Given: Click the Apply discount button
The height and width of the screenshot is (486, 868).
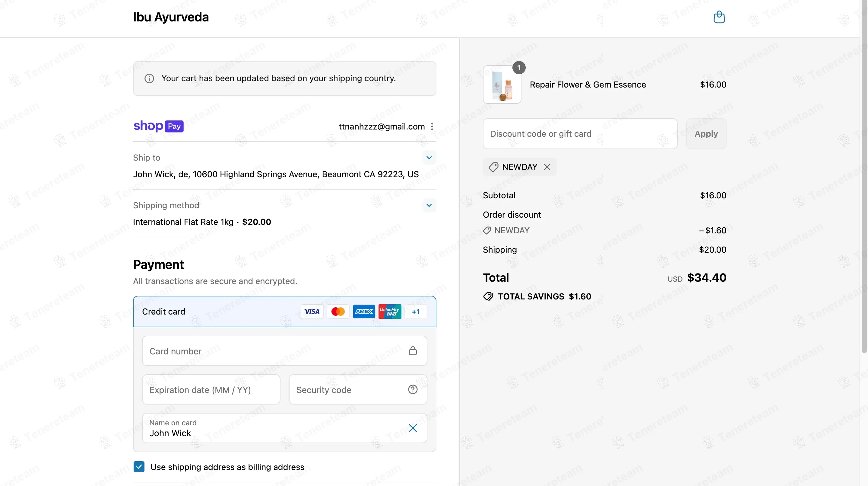Looking at the screenshot, I should pos(706,133).
